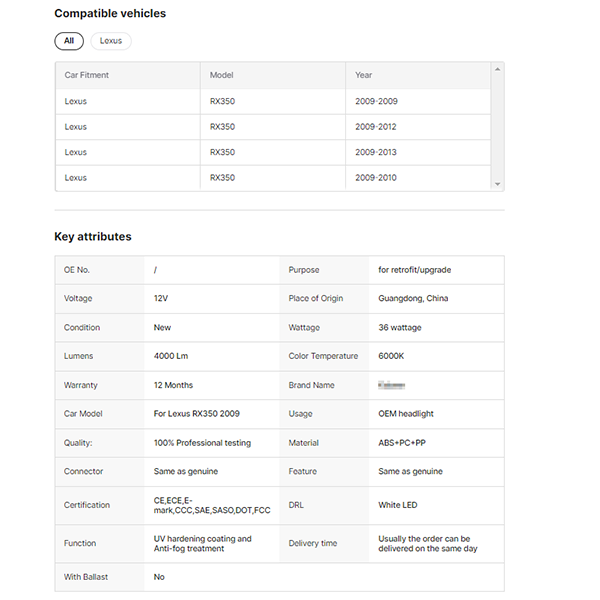Click the 6000K color temperature value
The image size is (600, 600).
(x=390, y=356)
